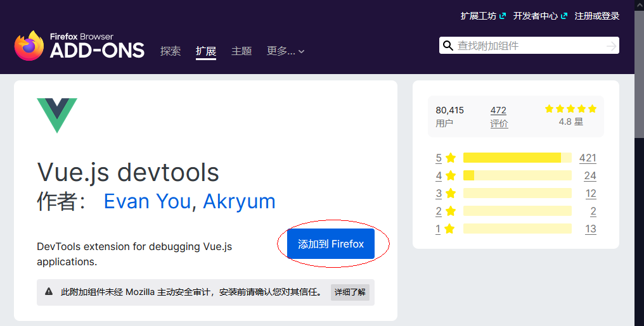The width and height of the screenshot is (644, 326).
Task: Click the search magnifier icon
Action: (448, 46)
